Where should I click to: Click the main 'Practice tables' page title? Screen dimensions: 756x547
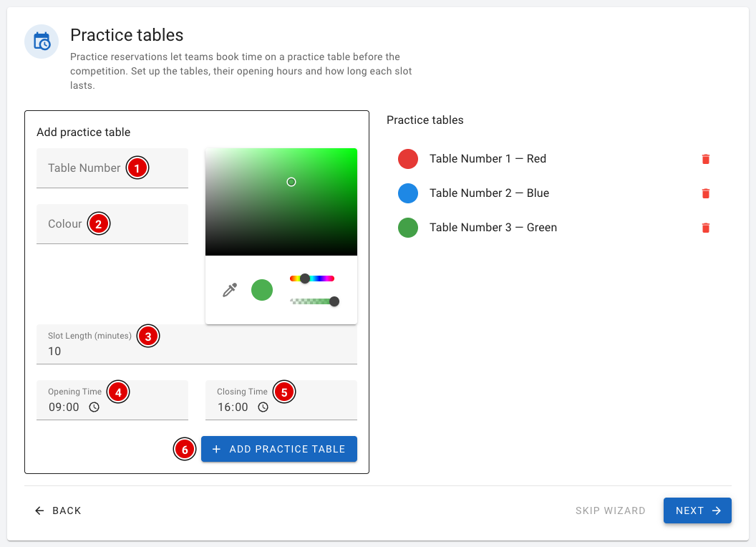(x=127, y=35)
